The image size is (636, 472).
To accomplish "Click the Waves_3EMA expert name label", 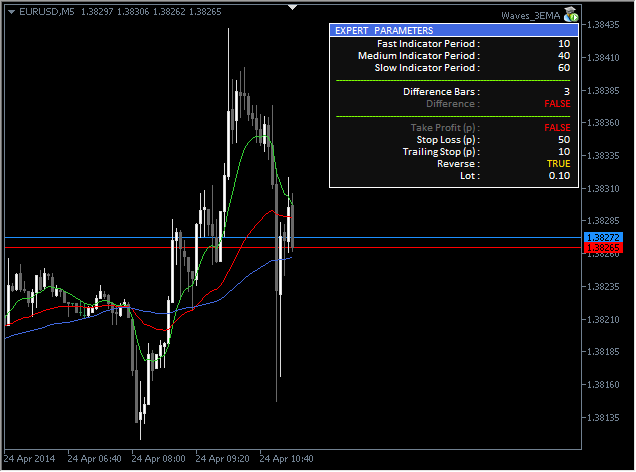I will [531, 16].
